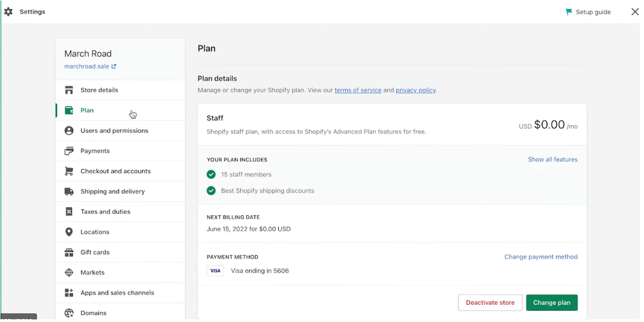
Task: Click the Setup guide flag icon
Action: click(x=569, y=12)
